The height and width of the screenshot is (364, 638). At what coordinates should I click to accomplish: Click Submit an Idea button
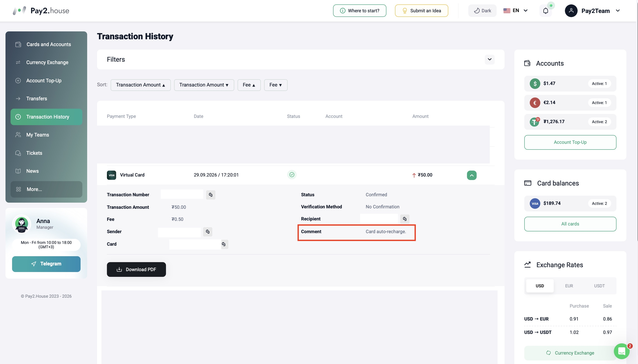tap(421, 11)
